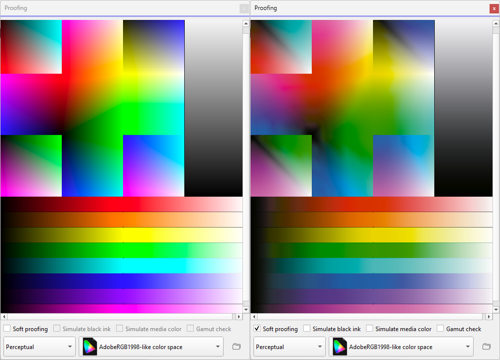Close the right Proofing window

(494, 9)
